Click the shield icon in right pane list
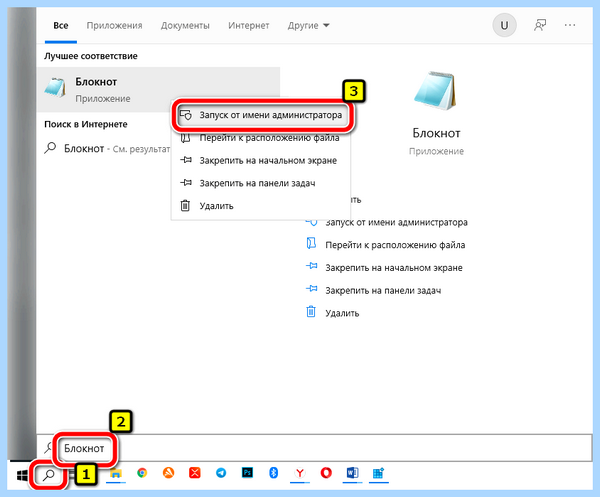600x497 pixels. coord(311,222)
